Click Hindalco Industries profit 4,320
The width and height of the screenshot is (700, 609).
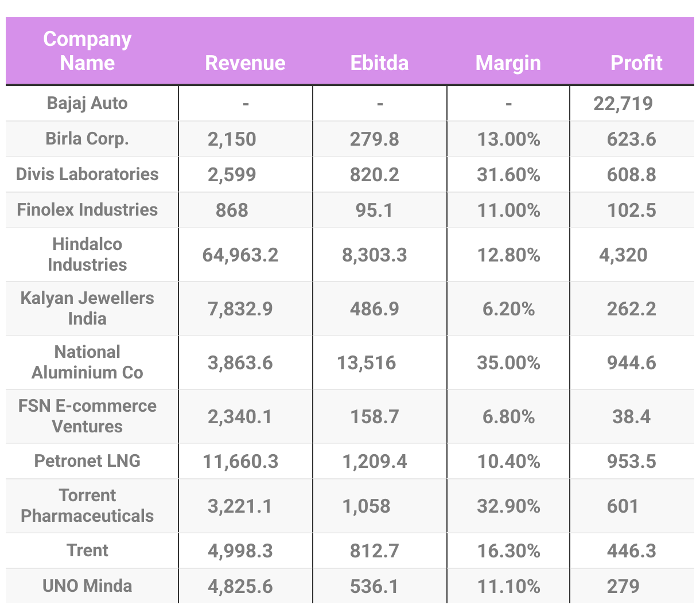click(623, 255)
